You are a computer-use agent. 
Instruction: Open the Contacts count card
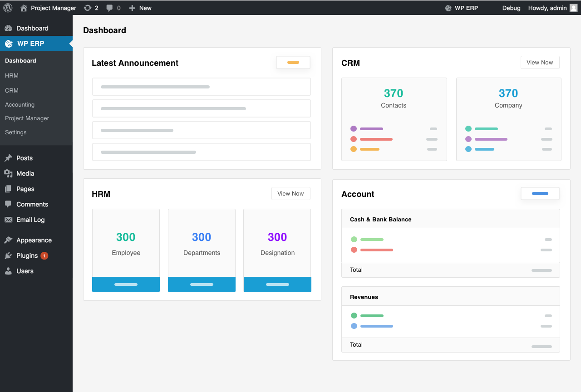[x=394, y=119]
